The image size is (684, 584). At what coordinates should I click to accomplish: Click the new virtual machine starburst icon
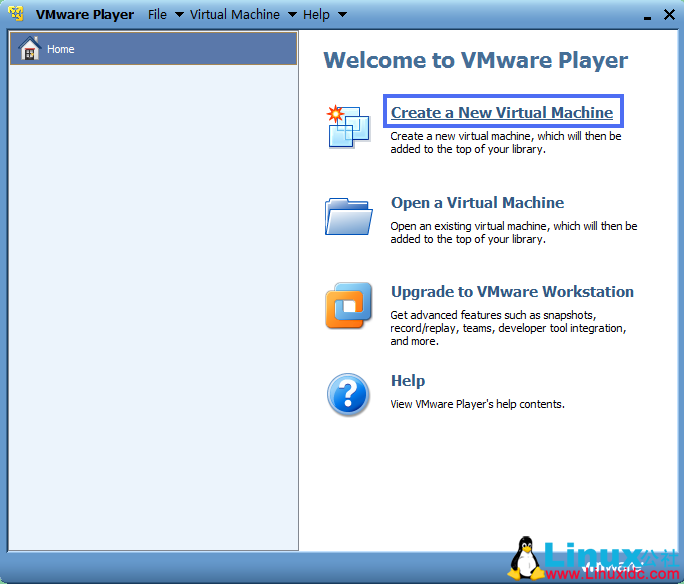(349, 126)
